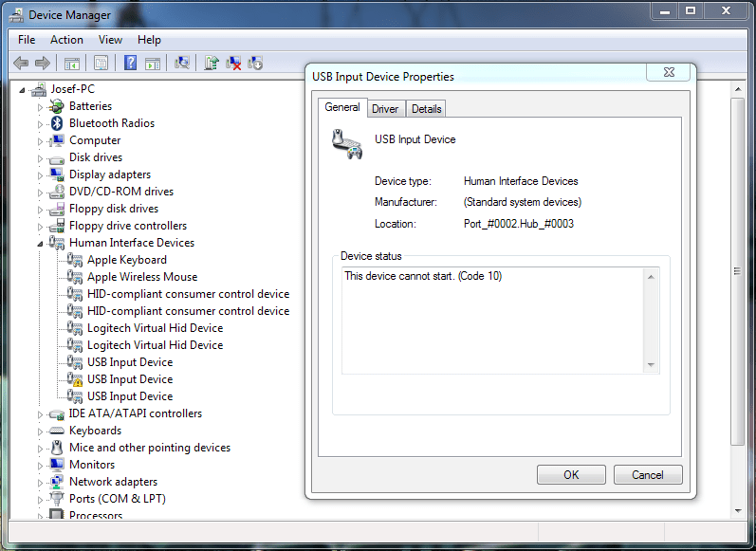
Task: Click the Monitors category icon
Action: point(57,465)
